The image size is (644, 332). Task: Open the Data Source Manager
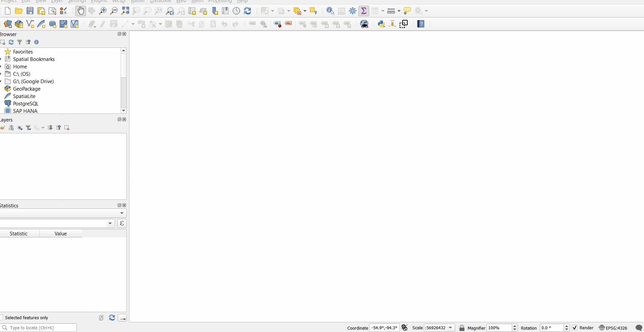click(x=8, y=24)
